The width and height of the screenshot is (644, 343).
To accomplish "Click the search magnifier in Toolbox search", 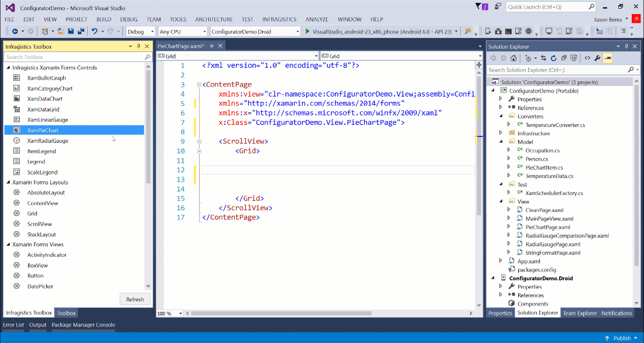I will click(x=148, y=57).
